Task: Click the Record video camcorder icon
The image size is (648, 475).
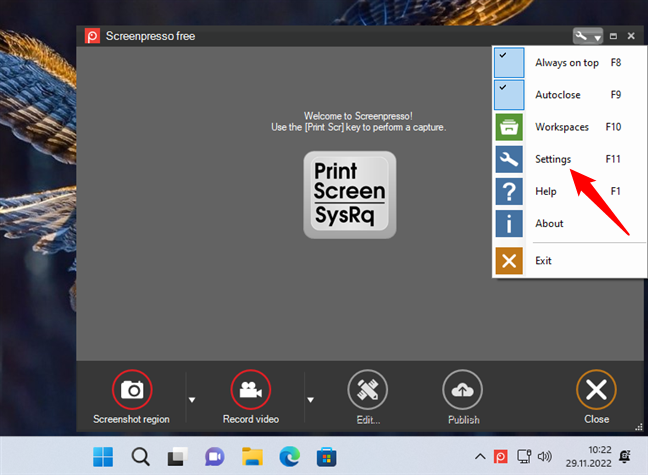Action: 250,390
